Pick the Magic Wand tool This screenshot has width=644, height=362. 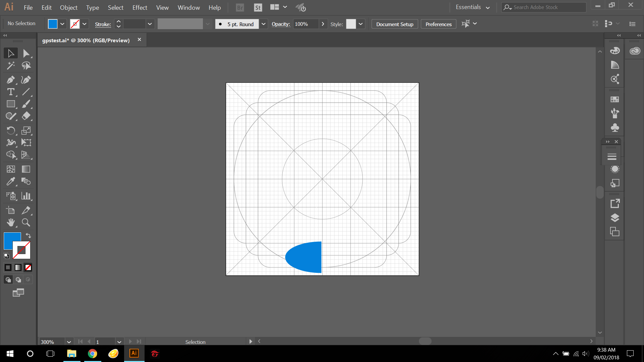[10, 66]
